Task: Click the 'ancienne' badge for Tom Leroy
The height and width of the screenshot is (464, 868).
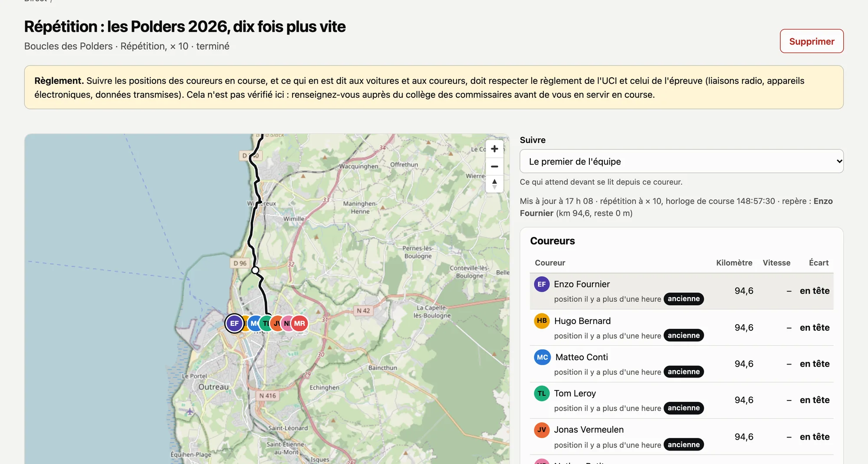Action: point(684,408)
